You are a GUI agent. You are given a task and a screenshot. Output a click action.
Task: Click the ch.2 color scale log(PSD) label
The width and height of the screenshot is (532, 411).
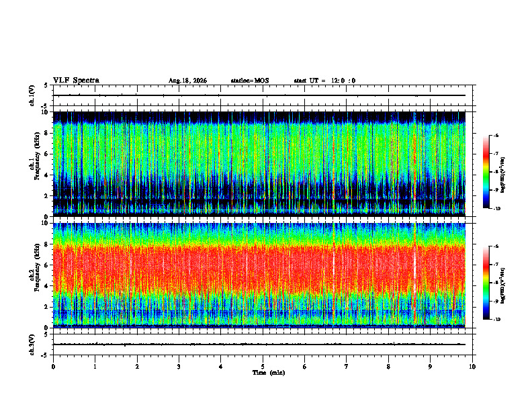tap(504, 285)
